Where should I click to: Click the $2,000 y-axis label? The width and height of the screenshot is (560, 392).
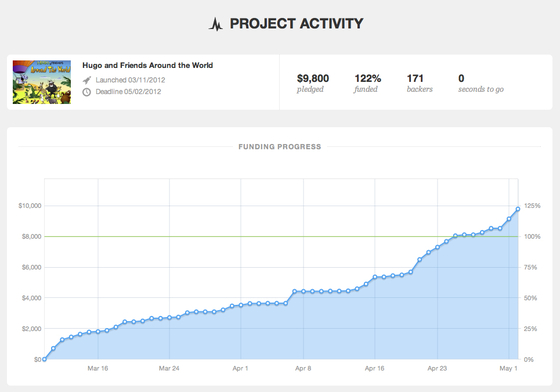pos(31,329)
